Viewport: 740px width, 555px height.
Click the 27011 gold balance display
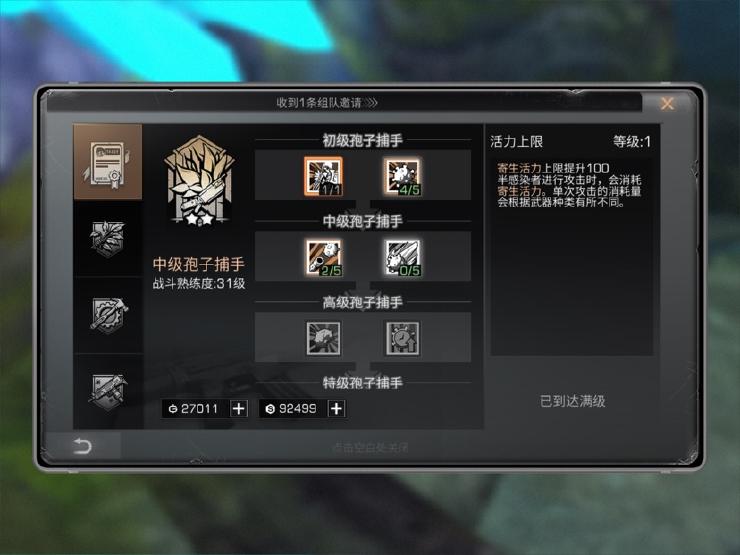coord(195,409)
